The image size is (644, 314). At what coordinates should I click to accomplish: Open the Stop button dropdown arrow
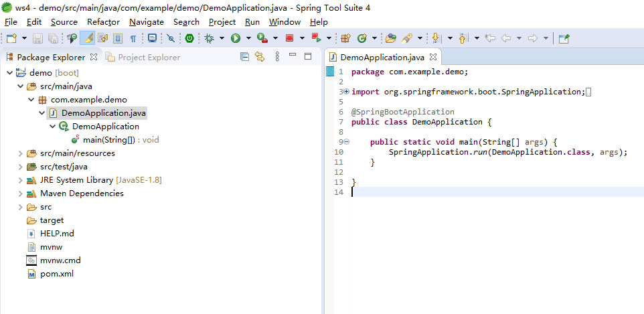303,39
